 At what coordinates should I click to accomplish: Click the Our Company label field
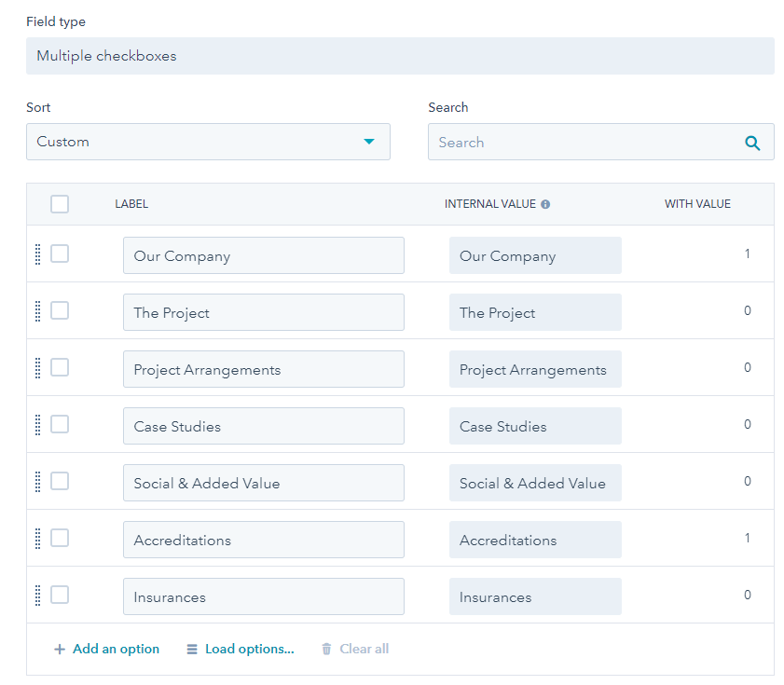tap(264, 254)
